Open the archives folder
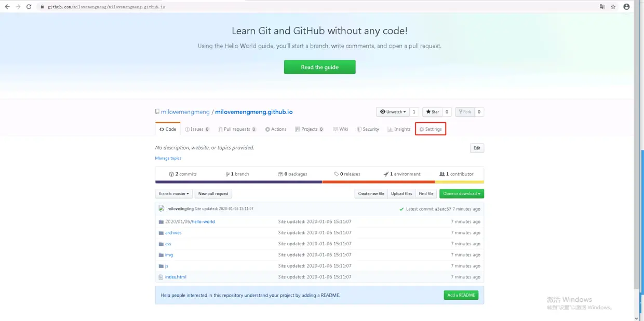Viewport: 644px width, 321px height. pos(173,233)
